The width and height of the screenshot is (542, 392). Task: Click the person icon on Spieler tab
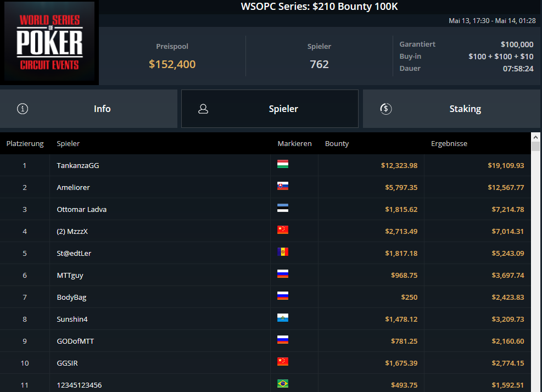203,109
